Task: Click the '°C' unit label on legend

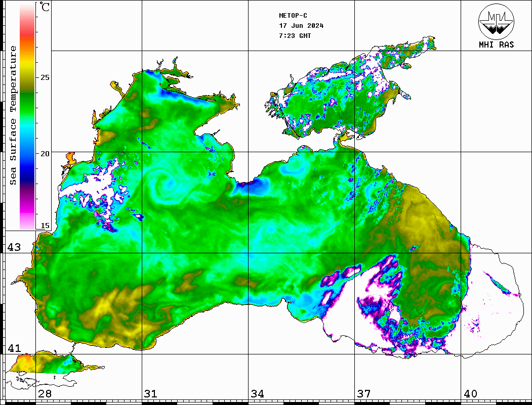Action: pos(45,7)
